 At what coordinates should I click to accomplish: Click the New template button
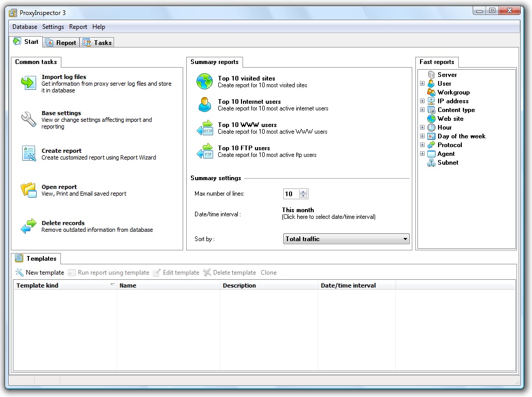(40, 273)
